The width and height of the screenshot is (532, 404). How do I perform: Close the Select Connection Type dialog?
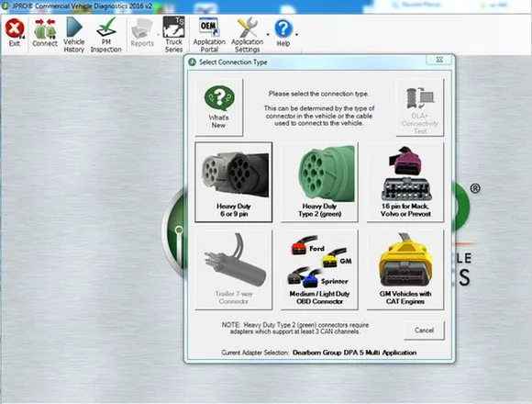(x=439, y=60)
